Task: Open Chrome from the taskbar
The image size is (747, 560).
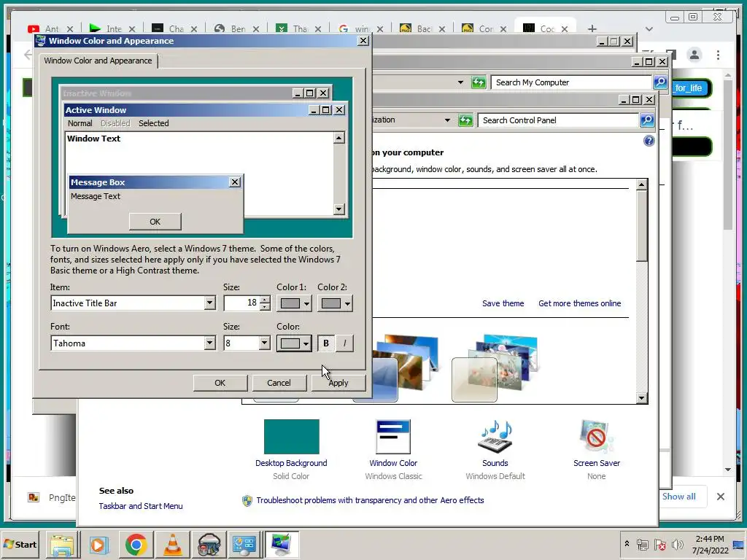Action: 136,545
